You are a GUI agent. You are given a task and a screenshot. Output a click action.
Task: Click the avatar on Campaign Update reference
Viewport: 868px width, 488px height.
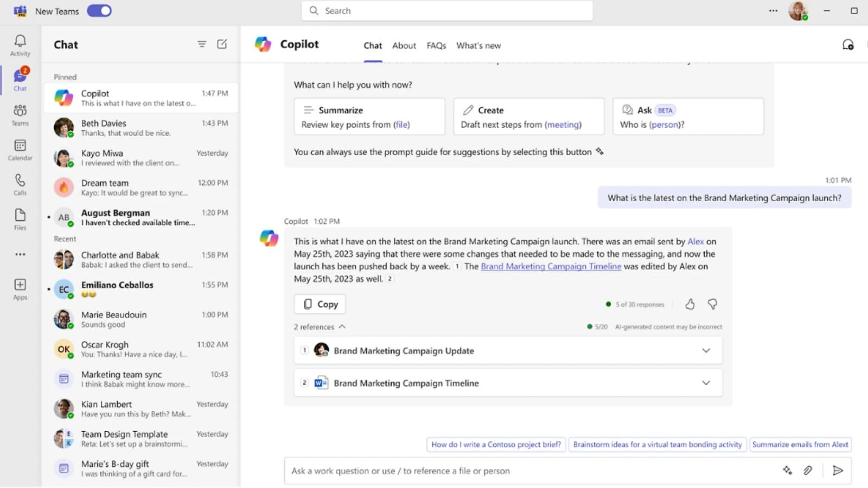tap(321, 350)
